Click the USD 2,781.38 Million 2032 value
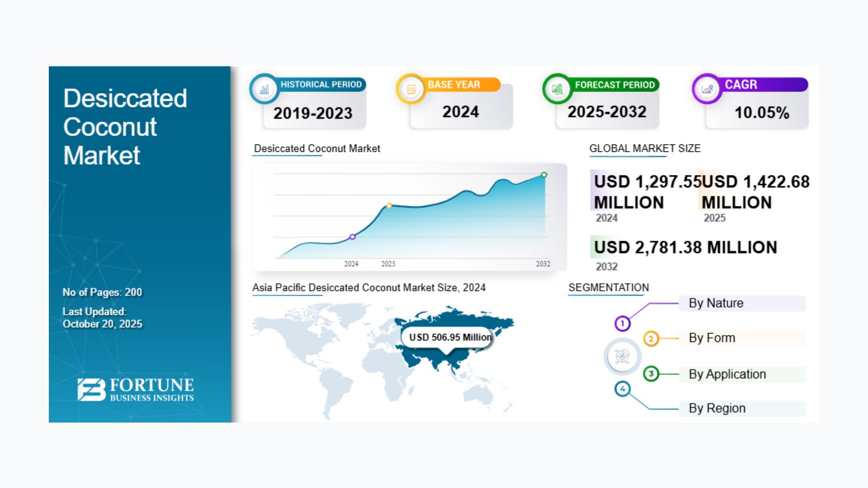This screenshot has width=868, height=488. coord(685,247)
